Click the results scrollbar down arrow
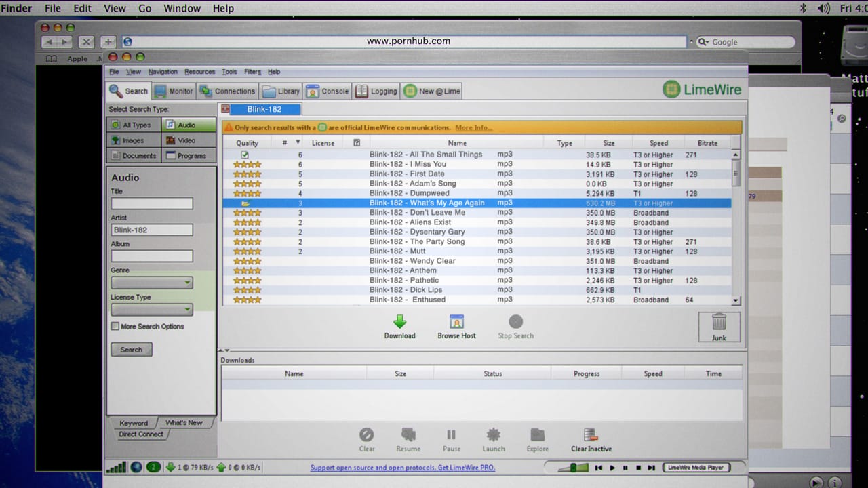This screenshot has height=488, width=868. point(736,300)
